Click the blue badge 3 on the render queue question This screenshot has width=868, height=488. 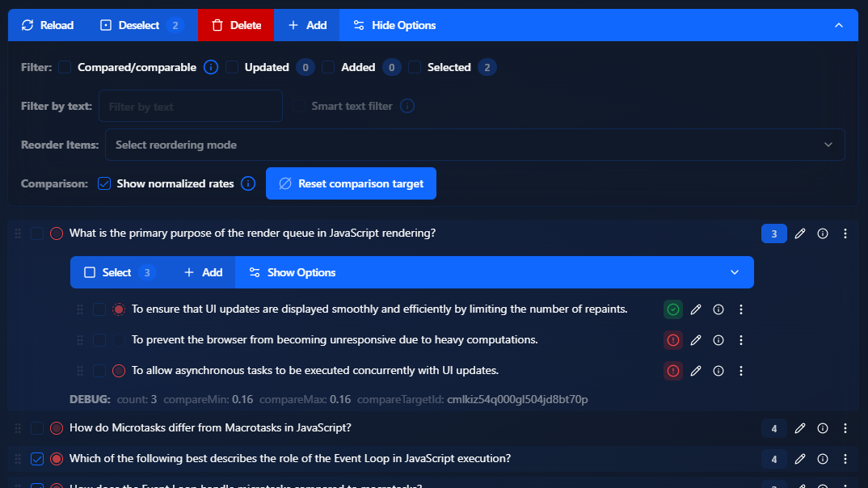tap(774, 234)
